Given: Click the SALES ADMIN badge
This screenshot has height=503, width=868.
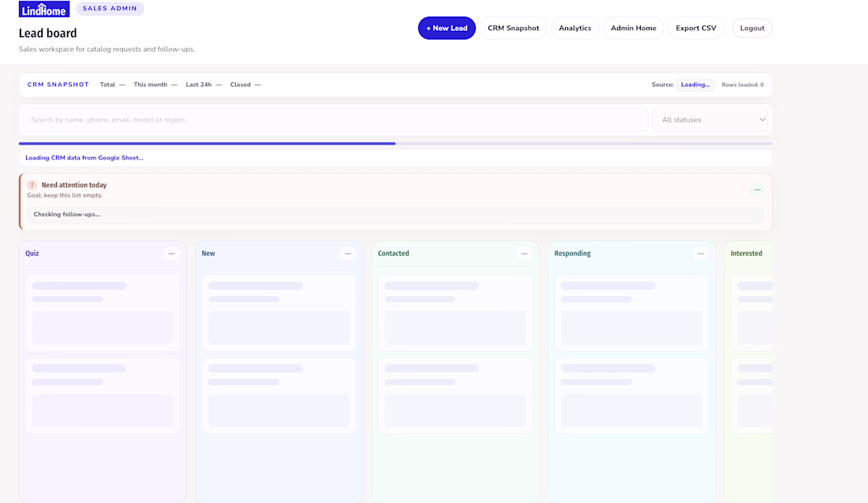Looking at the screenshot, I should click(x=110, y=9).
